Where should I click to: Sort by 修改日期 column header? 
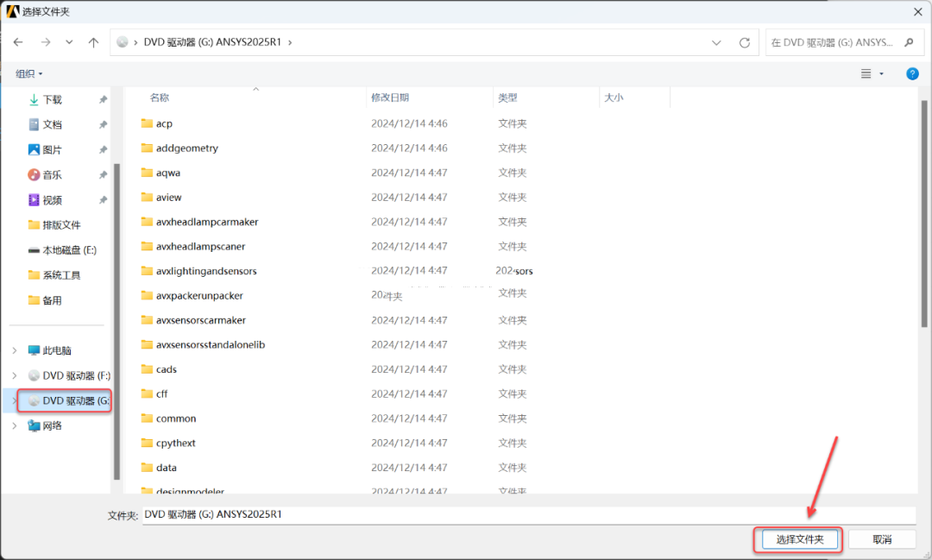click(x=390, y=98)
